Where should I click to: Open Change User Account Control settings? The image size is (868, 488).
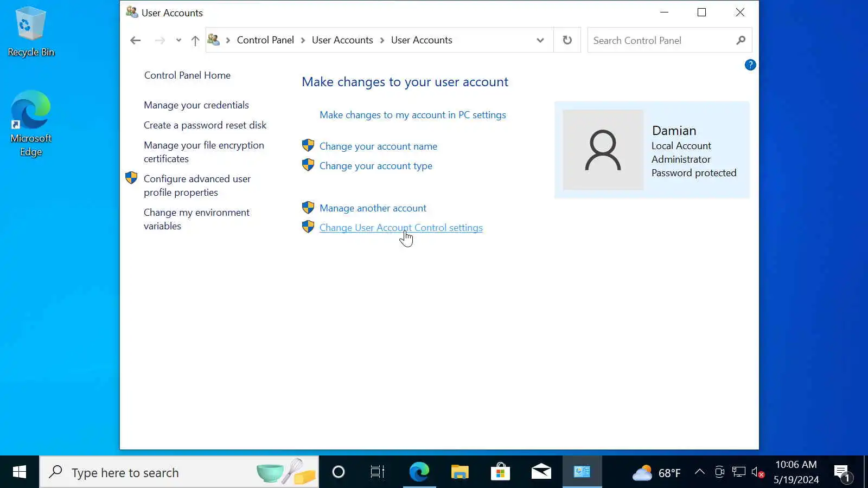(401, 228)
